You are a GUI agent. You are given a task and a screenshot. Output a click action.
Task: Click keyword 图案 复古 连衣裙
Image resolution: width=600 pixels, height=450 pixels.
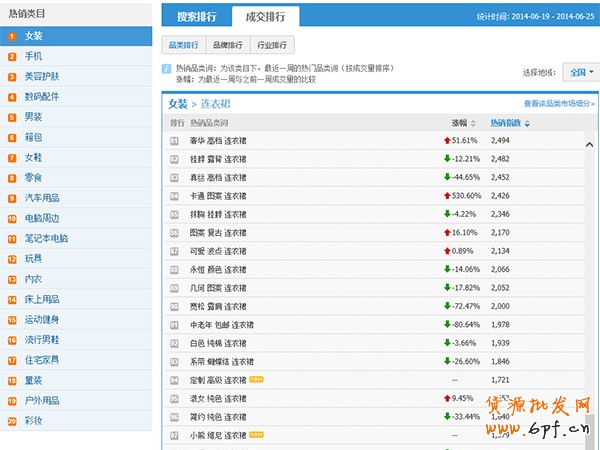click(218, 233)
